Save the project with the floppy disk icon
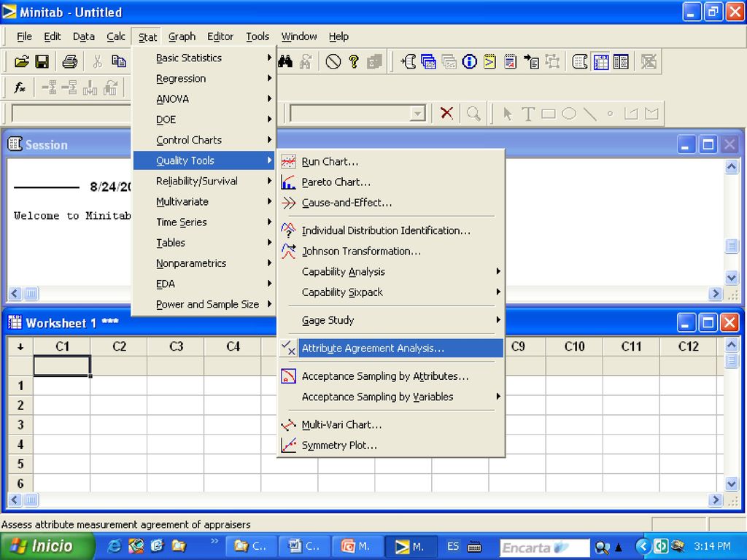The width and height of the screenshot is (747, 560). pyautogui.click(x=42, y=62)
